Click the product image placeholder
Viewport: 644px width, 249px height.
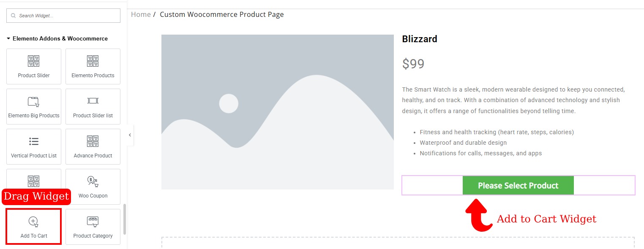pyautogui.click(x=277, y=112)
